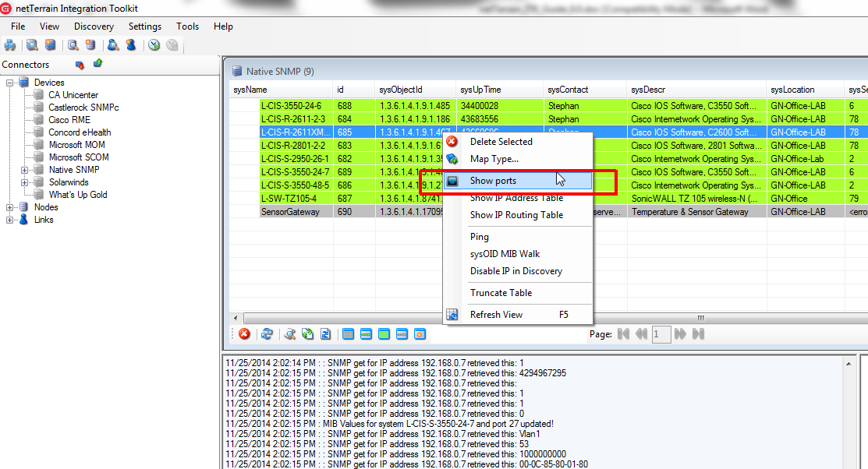Click the page number input field
The height and width of the screenshot is (469, 868).
(661, 334)
